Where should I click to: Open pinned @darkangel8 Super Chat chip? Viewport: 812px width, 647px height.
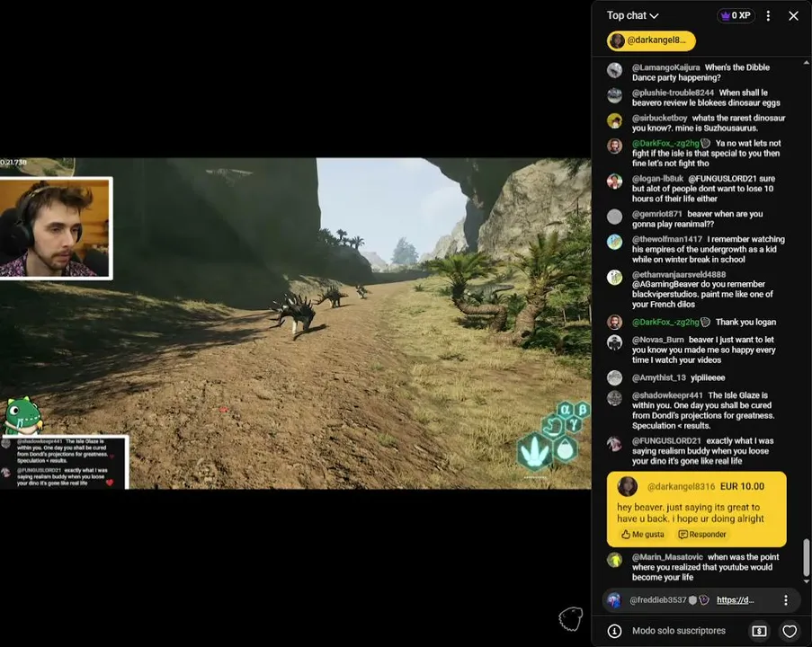tap(651, 40)
